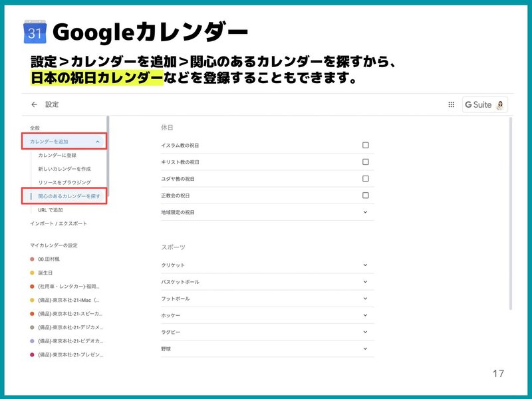Click the 野球 row label
This screenshot has height=399, width=532.
[166, 348]
